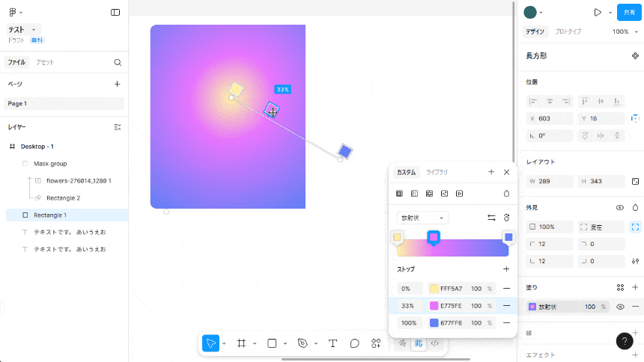
Task: Click the search icon in left panel
Action: click(118, 63)
